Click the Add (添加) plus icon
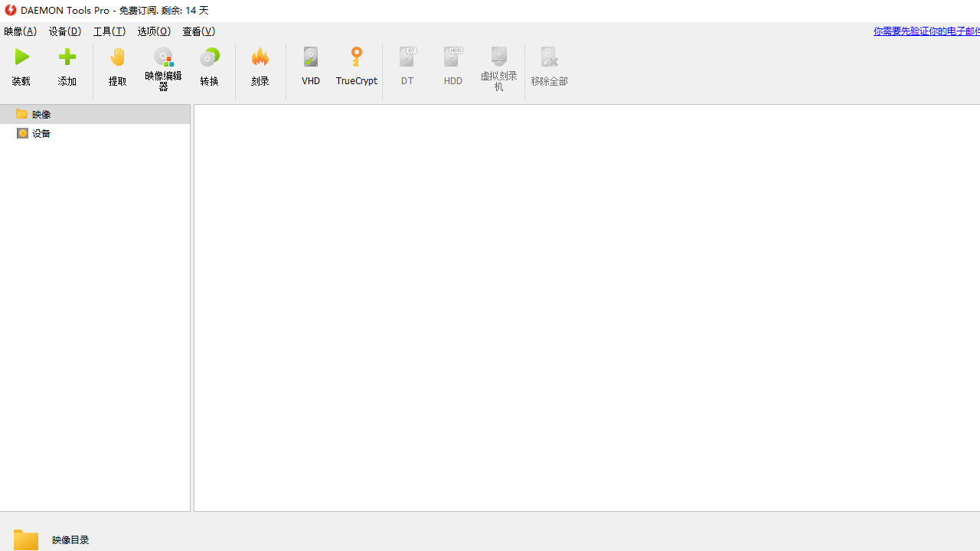 tap(67, 58)
